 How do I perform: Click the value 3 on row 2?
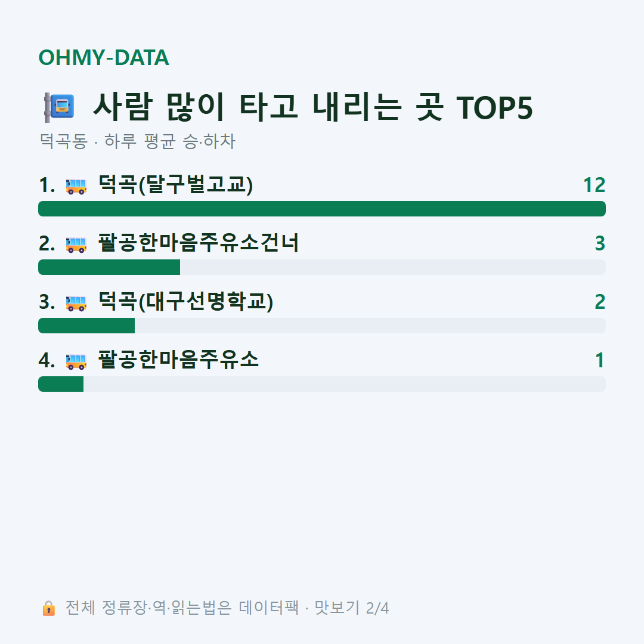pos(600,243)
